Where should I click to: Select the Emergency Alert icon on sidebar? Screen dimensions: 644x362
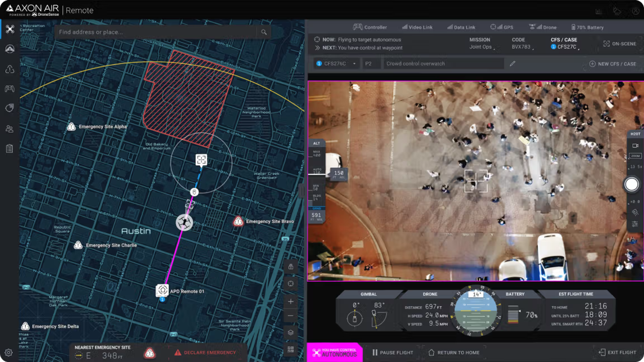click(10, 69)
